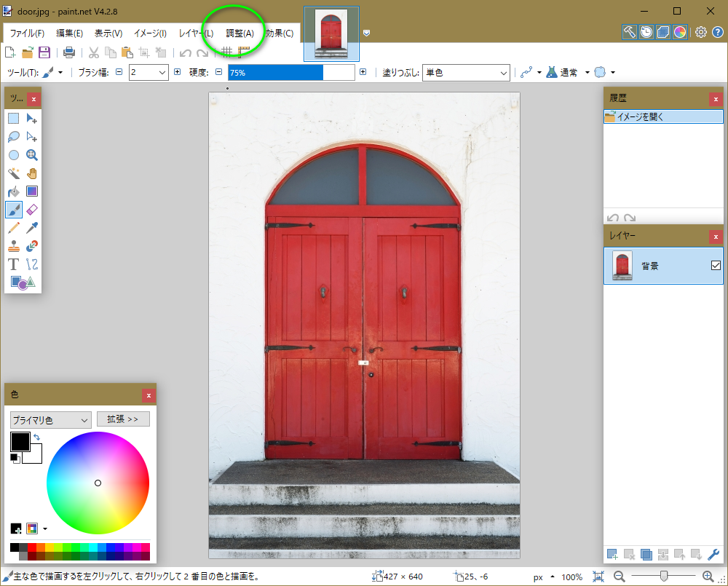
Task: Select the Paint Bucket tool
Action: pyautogui.click(x=13, y=191)
